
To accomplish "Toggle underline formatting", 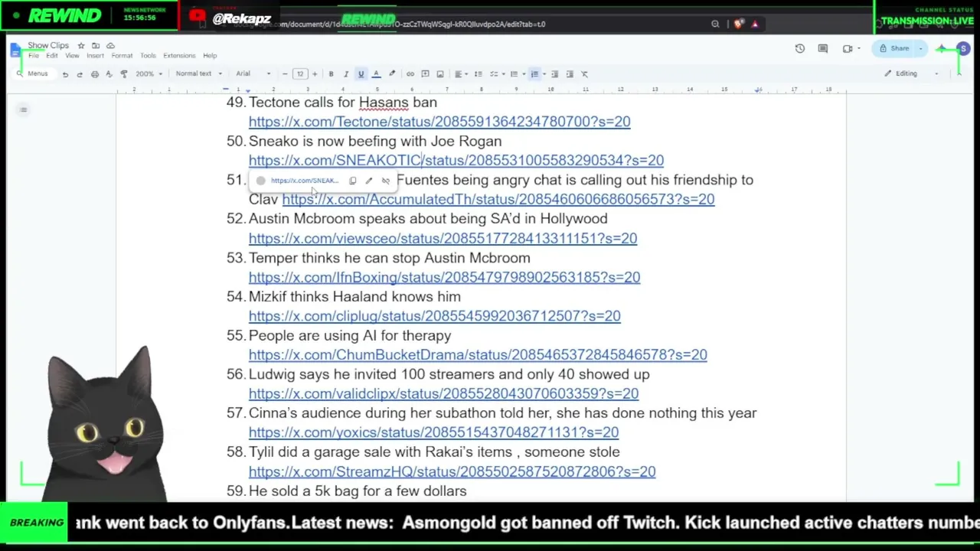I will [361, 74].
